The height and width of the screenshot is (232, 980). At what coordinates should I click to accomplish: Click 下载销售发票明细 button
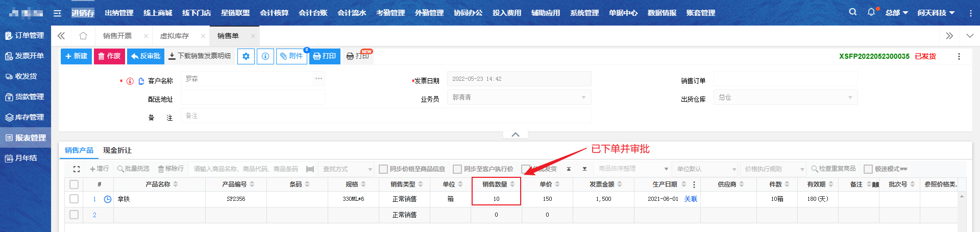point(200,56)
